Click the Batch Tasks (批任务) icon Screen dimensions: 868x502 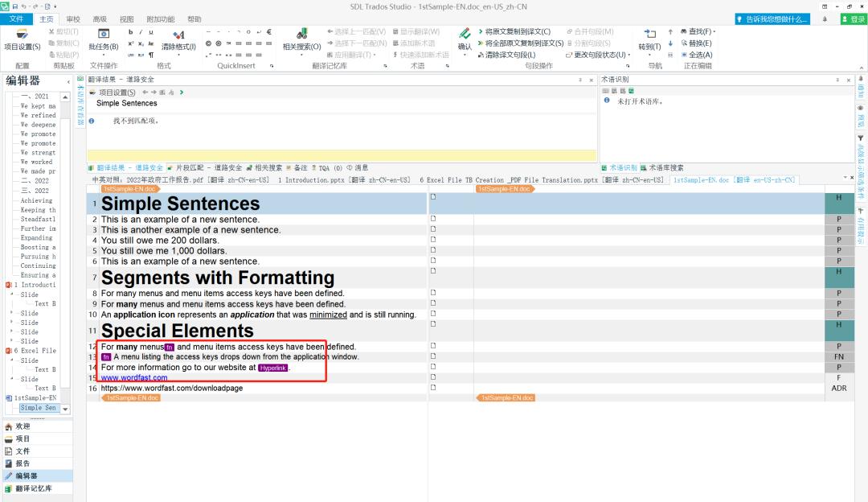coord(103,38)
